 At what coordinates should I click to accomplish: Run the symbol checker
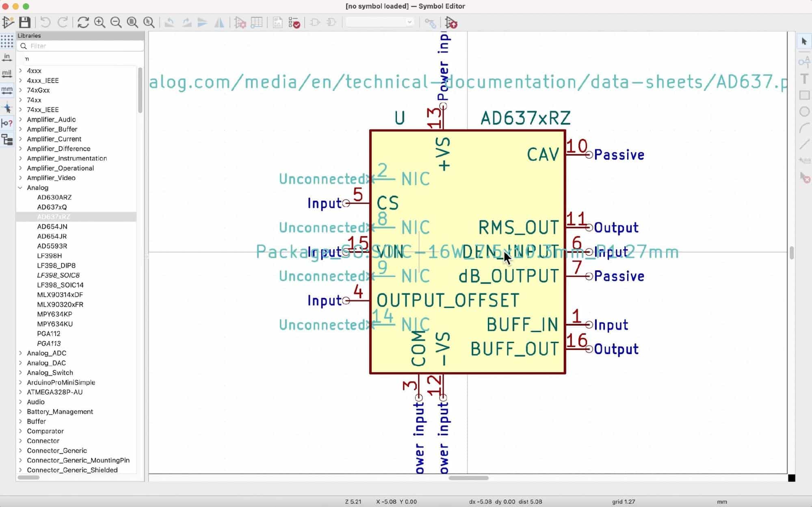point(294,22)
